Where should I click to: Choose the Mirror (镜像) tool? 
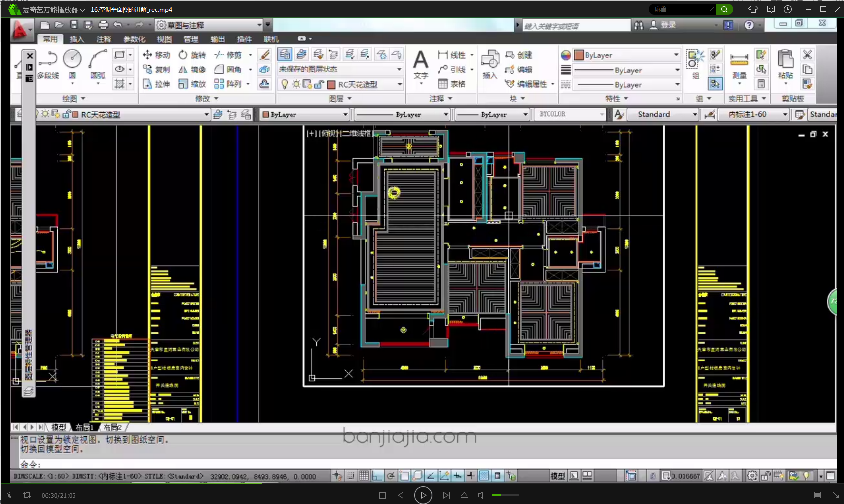192,70
